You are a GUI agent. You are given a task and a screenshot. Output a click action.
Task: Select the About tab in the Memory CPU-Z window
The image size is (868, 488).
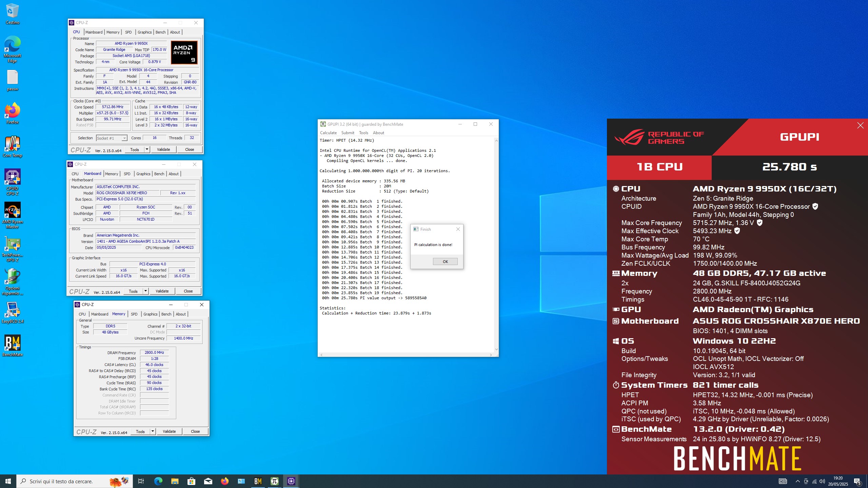[181, 314]
